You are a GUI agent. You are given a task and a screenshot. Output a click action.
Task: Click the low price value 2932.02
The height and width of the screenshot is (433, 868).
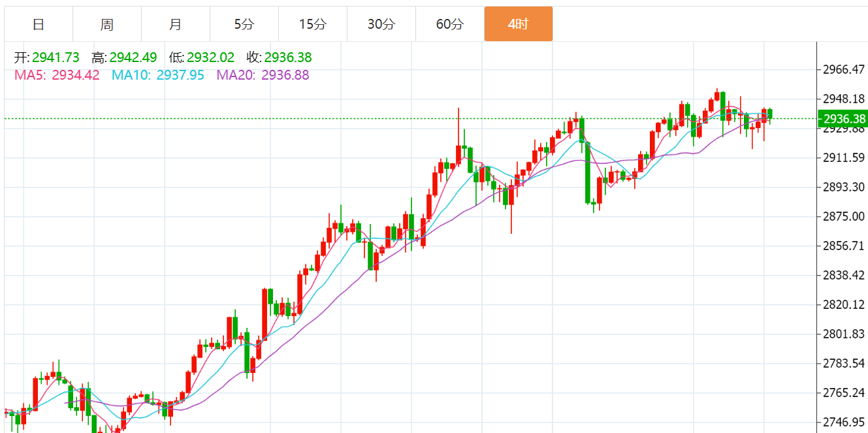click(210, 58)
